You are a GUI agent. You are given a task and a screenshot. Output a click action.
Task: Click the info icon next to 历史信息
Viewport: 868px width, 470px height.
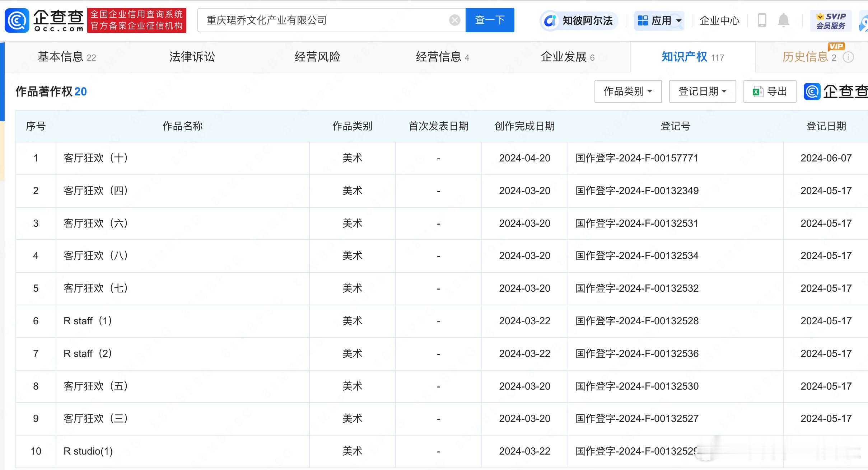848,57
